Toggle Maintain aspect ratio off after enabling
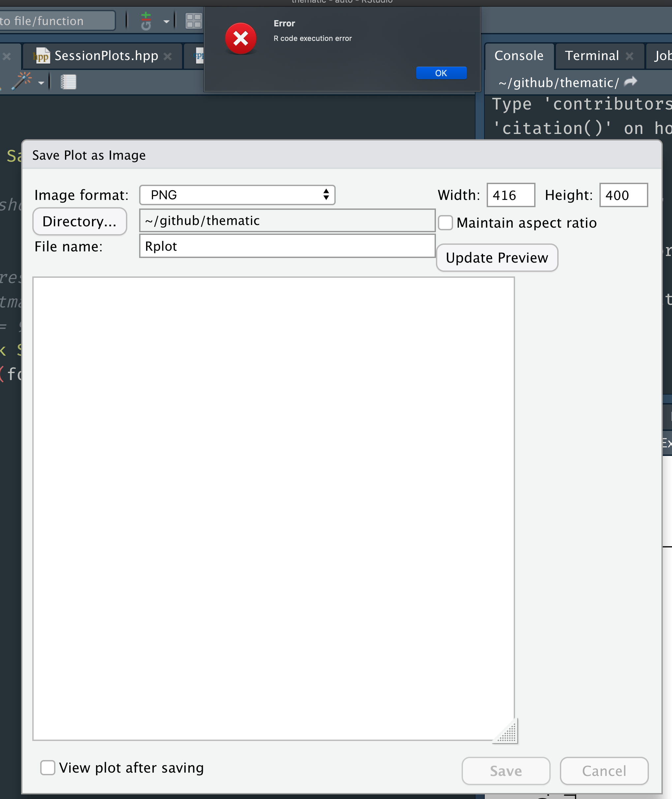The image size is (672, 799). click(445, 223)
